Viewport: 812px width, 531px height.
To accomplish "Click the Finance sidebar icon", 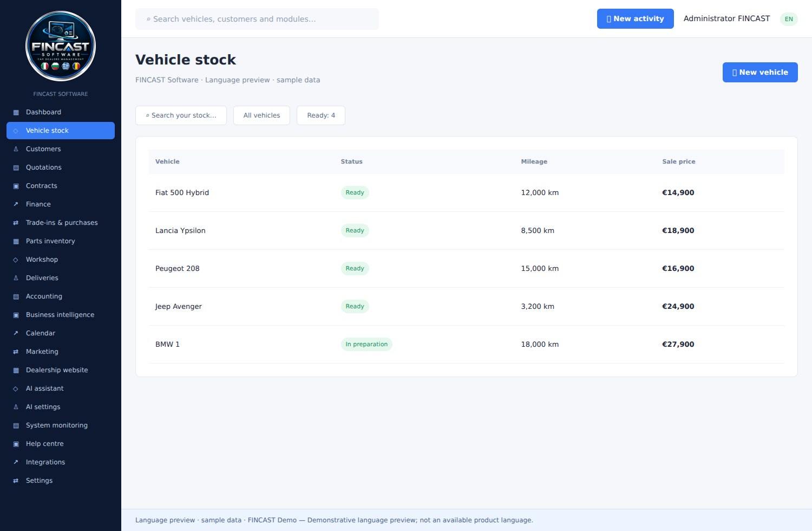I will (x=16, y=204).
